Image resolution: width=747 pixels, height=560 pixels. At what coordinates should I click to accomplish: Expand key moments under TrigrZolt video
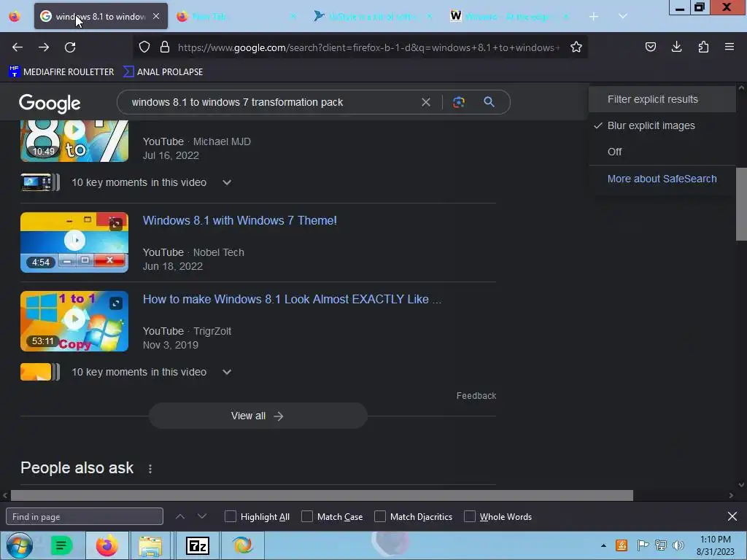coord(227,372)
